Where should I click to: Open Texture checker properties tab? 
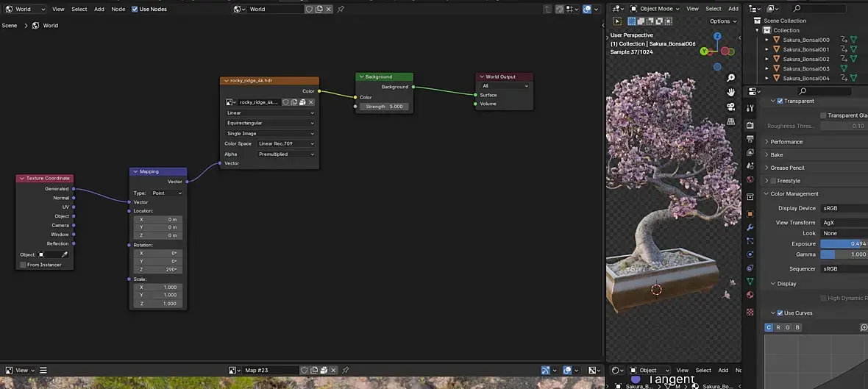coord(750,312)
